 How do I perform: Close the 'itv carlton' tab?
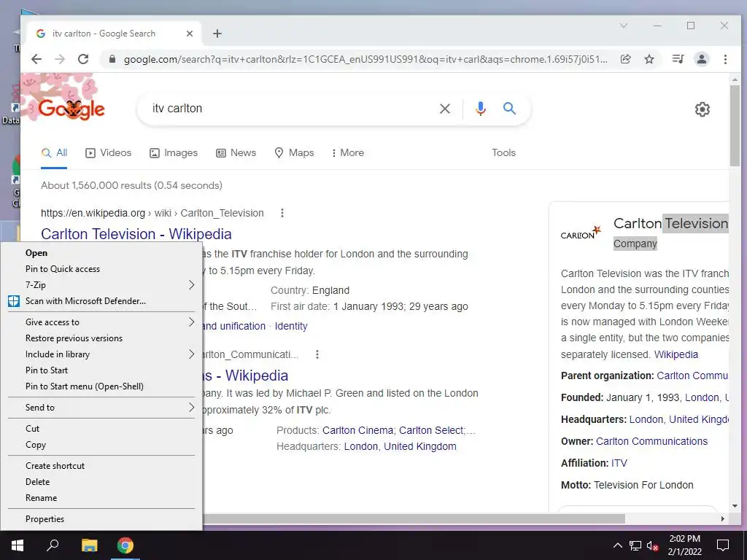click(x=189, y=34)
